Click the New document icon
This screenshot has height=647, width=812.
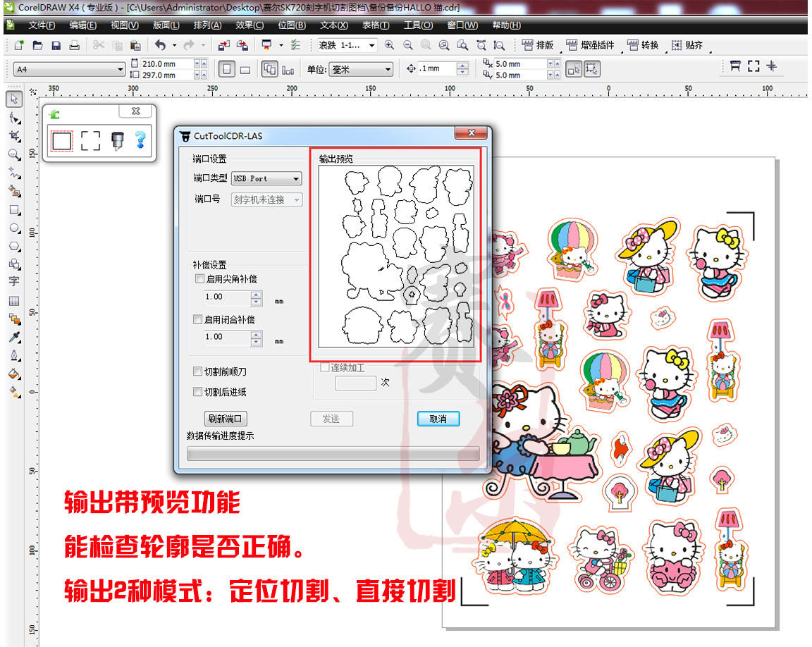tap(19, 45)
